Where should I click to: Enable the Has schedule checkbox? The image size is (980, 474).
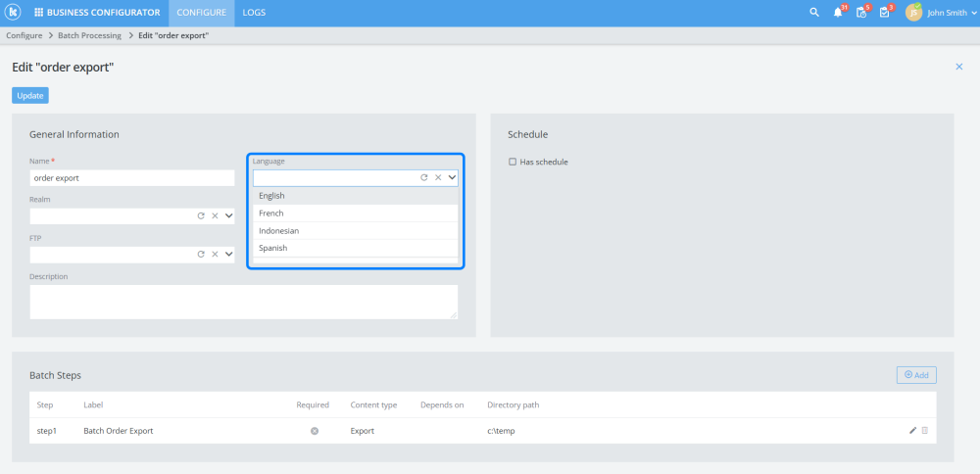point(513,162)
